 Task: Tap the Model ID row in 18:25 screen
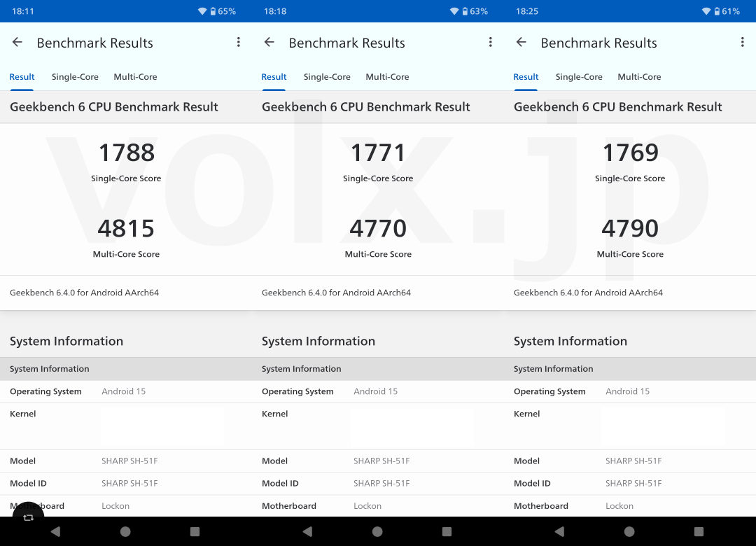[x=630, y=483]
